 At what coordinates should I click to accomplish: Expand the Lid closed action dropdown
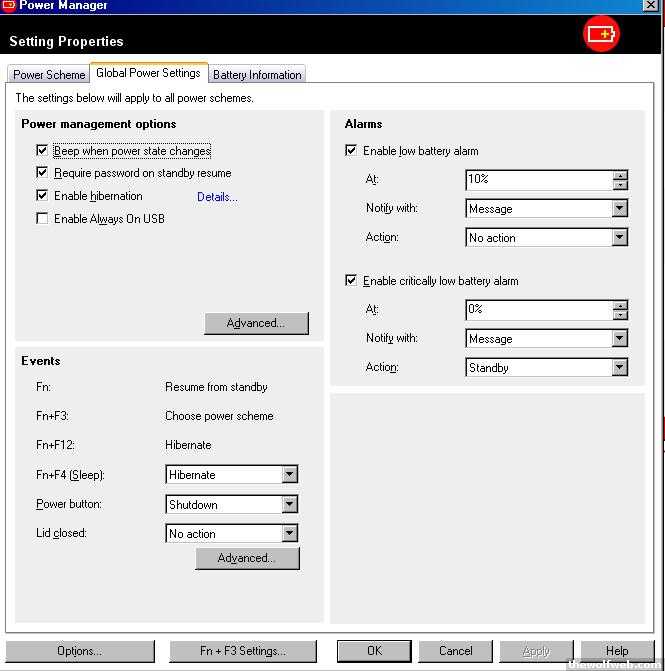point(289,534)
